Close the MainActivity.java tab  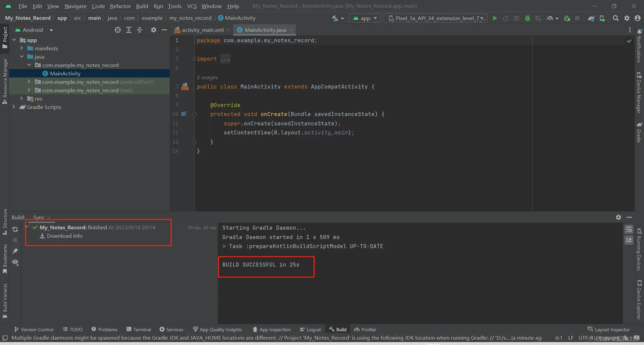291,30
